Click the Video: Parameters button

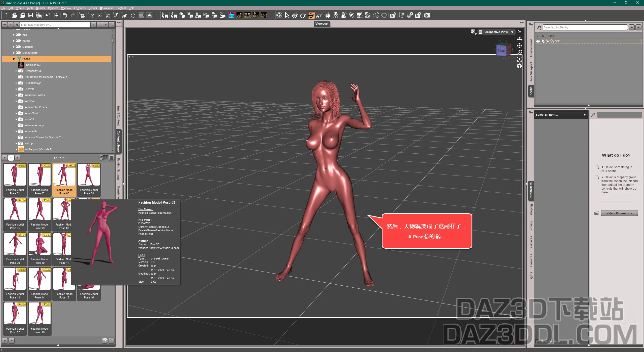[x=619, y=213]
